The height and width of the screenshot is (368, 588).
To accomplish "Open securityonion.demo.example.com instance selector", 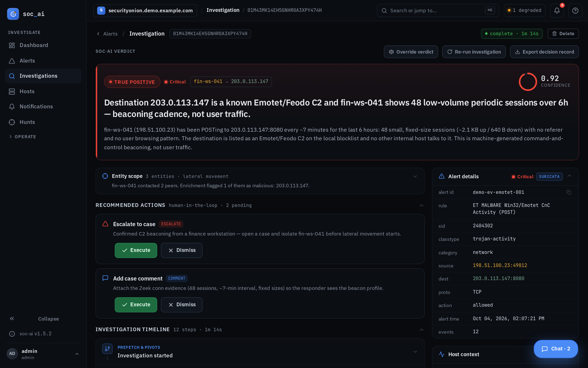I will click(x=145, y=10).
